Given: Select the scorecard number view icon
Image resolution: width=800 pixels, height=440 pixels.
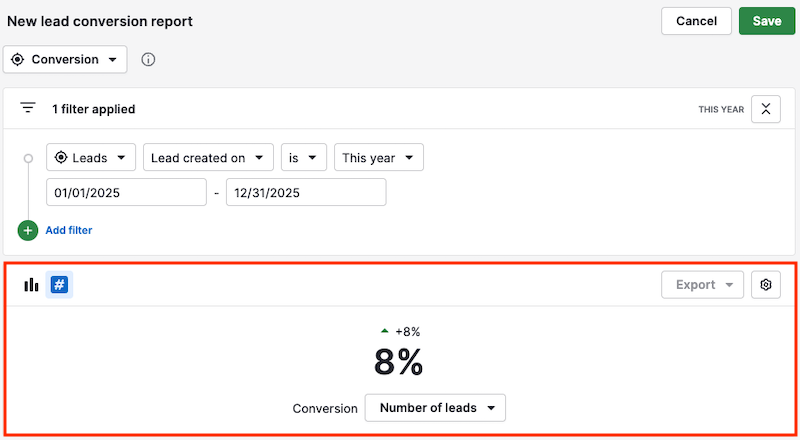Looking at the screenshot, I should tap(59, 285).
